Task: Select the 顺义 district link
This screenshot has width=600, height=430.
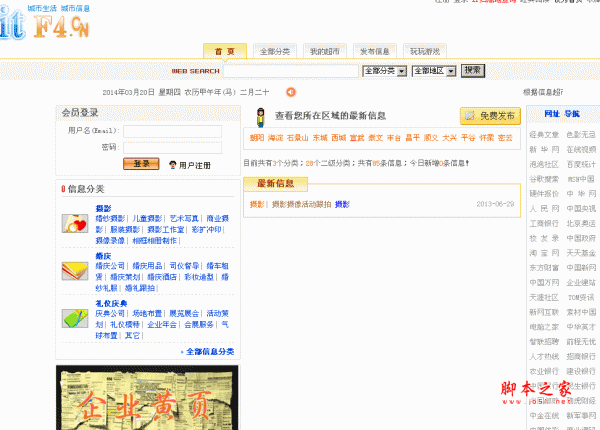Action: point(431,138)
